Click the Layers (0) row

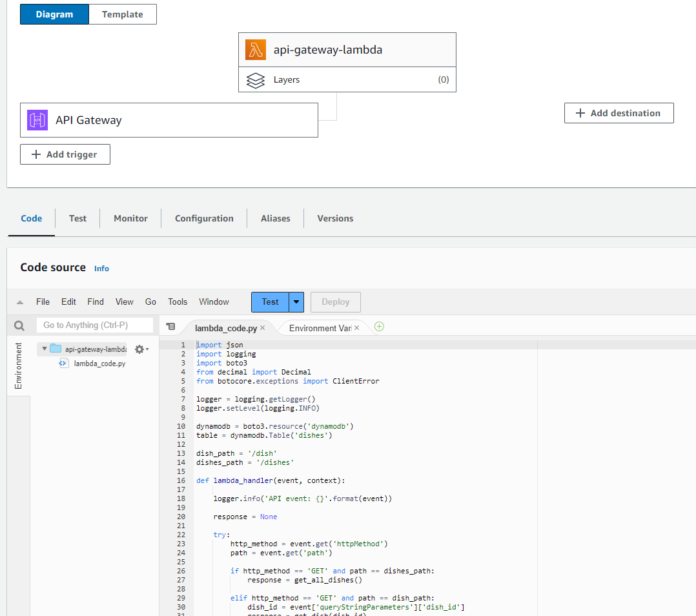click(x=347, y=80)
